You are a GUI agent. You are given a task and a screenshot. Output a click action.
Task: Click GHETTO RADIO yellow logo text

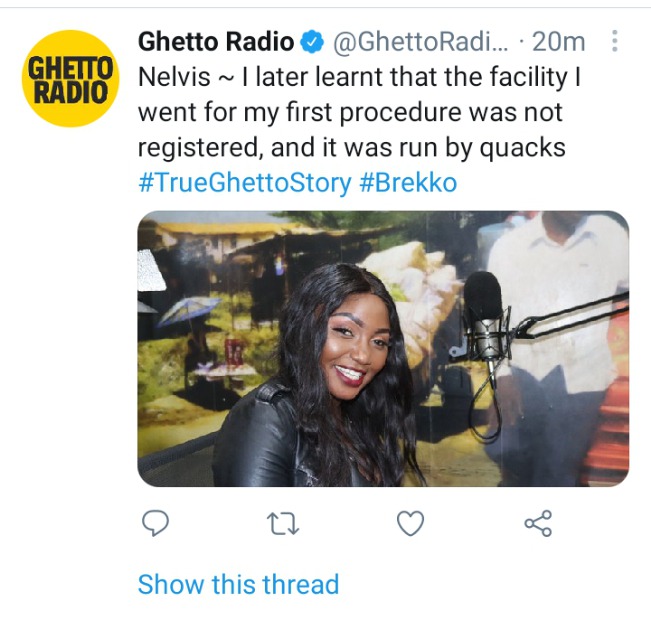point(71,79)
